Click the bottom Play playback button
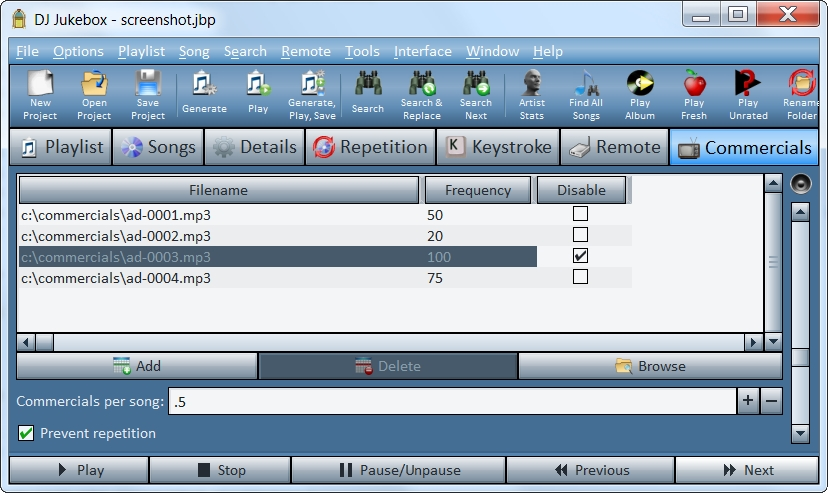828x493 pixels. 79,470
